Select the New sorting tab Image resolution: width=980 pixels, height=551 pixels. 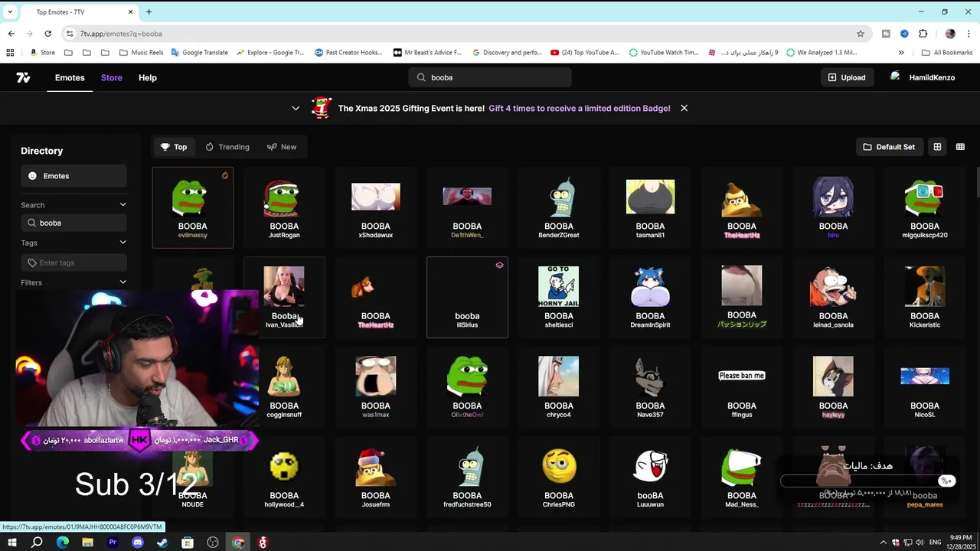282,147
